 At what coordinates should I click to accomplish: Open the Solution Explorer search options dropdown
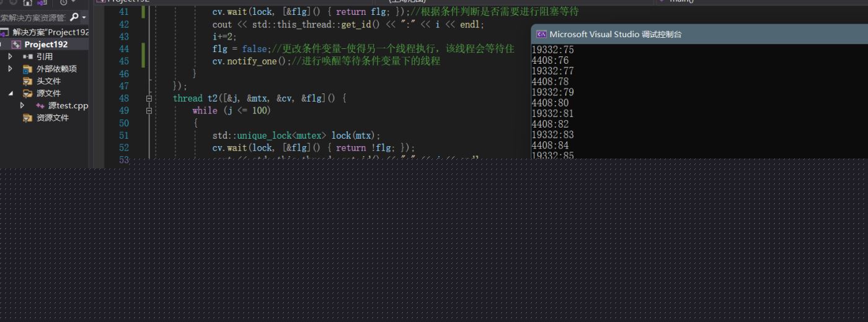[84, 17]
